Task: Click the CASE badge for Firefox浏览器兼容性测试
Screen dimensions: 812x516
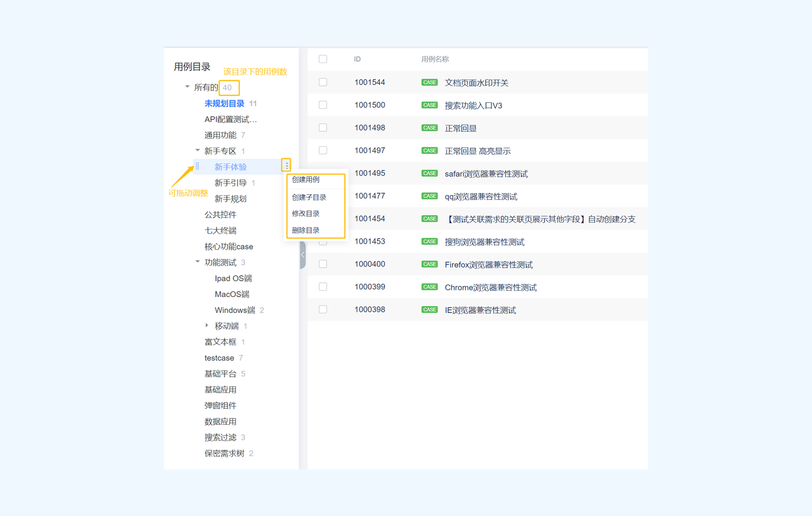Action: click(x=429, y=264)
